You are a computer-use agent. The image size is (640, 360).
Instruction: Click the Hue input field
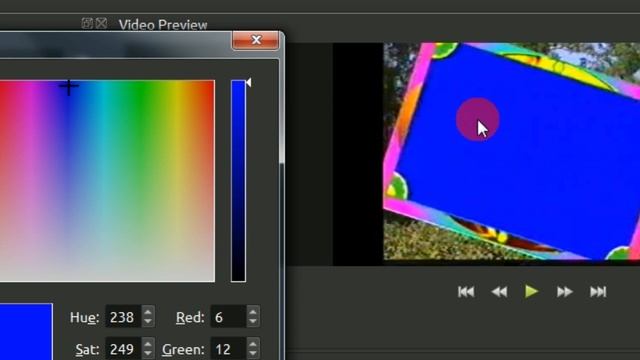click(124, 317)
